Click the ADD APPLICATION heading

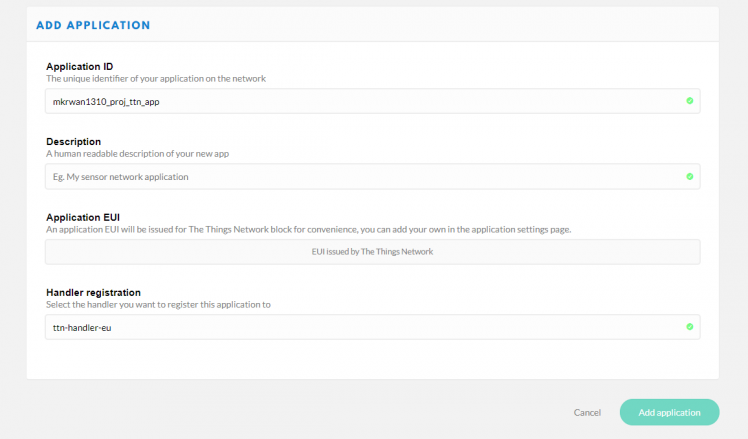pyautogui.click(x=93, y=24)
